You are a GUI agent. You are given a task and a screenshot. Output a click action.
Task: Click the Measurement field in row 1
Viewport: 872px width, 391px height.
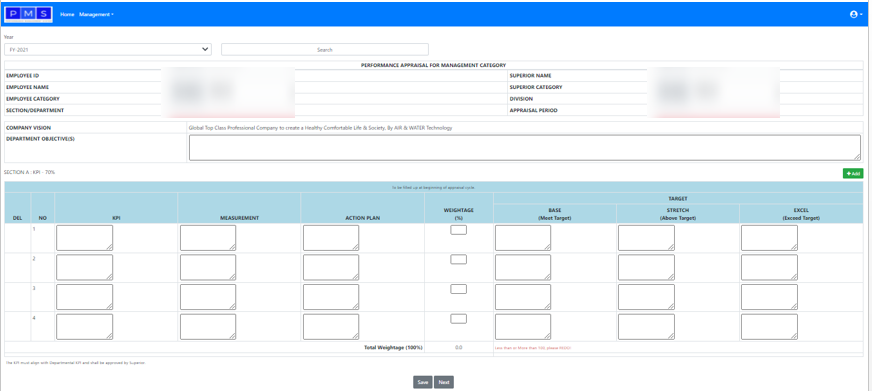(x=208, y=237)
